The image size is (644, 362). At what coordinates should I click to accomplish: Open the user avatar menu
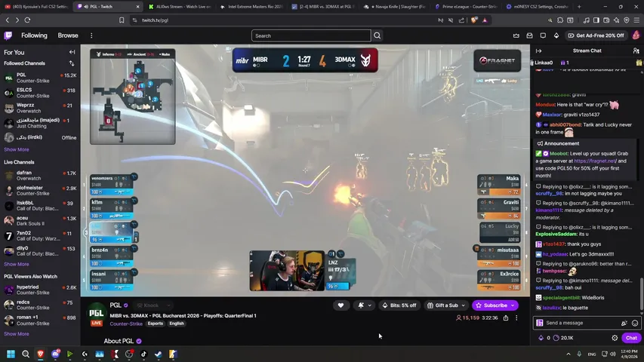pyautogui.click(x=636, y=35)
